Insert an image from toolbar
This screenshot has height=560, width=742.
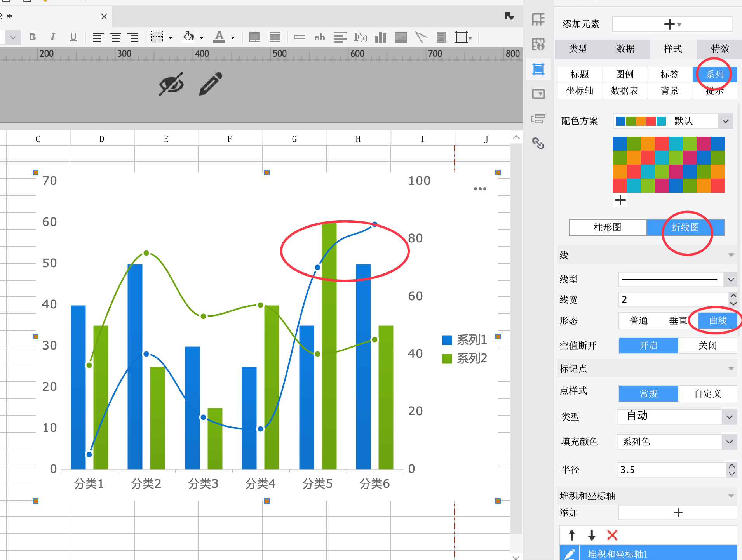(401, 37)
